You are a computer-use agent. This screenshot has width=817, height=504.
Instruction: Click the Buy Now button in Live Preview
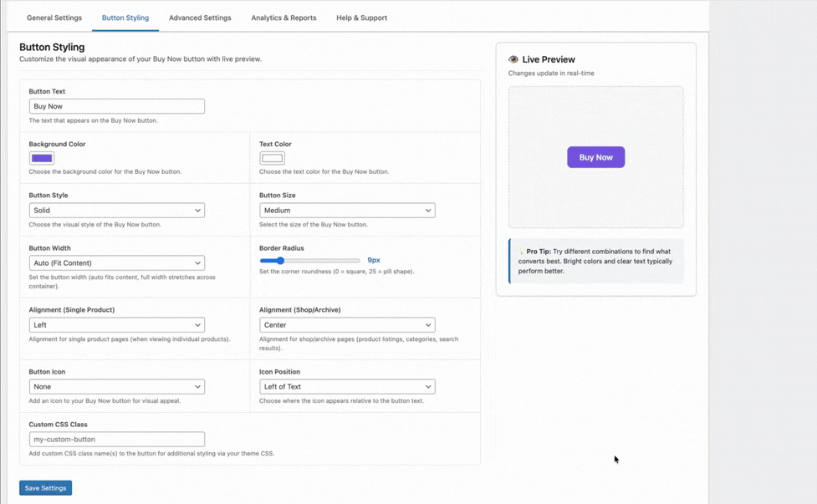pyautogui.click(x=595, y=157)
